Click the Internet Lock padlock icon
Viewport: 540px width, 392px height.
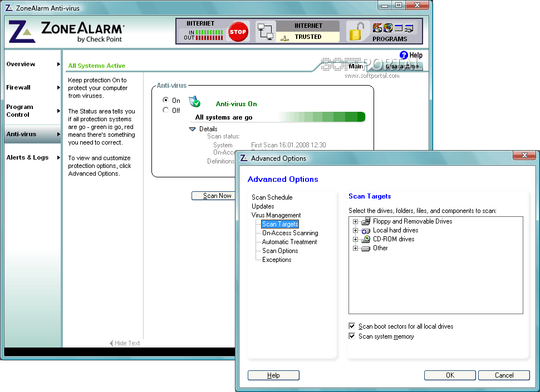[356, 32]
